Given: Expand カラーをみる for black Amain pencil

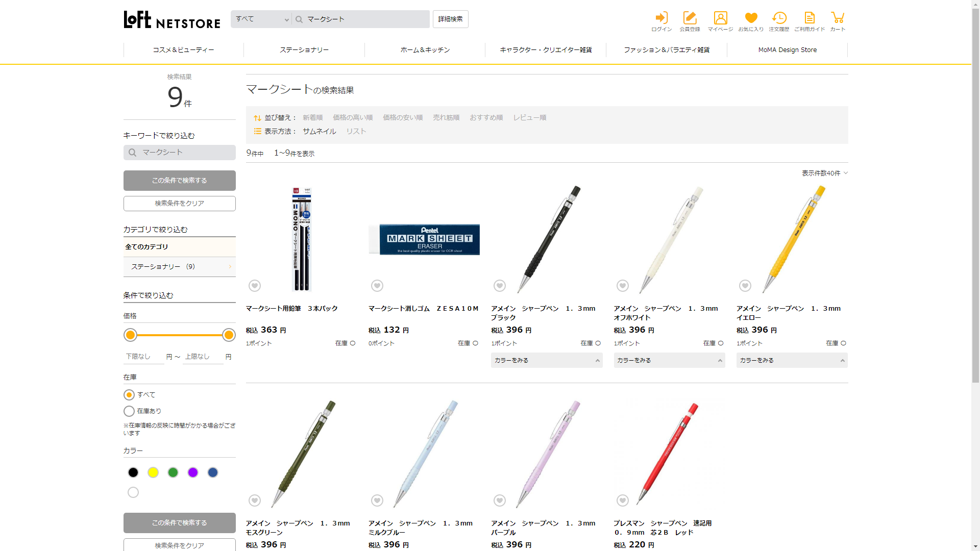Looking at the screenshot, I should pos(547,360).
